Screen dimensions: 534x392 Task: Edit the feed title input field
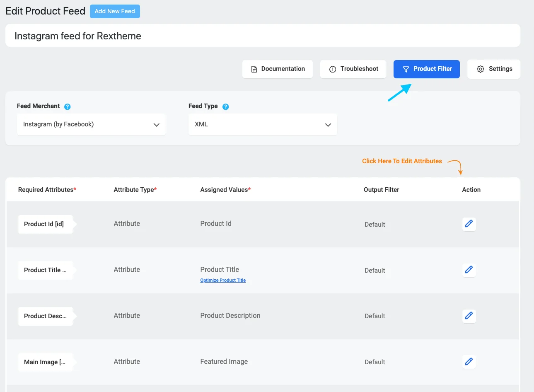click(263, 36)
